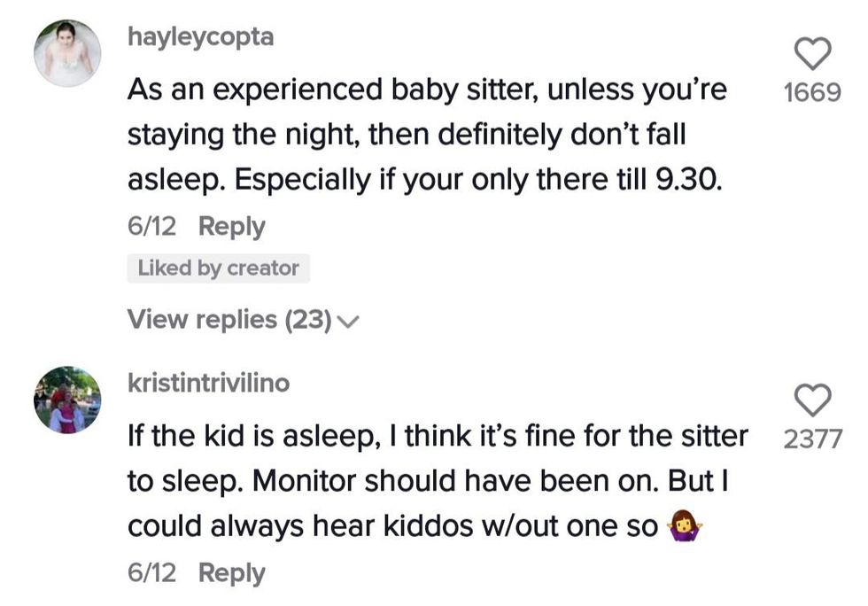868x606 pixels.
Task: Click the 6/12 date on hayleycopta's comment
Action: click(x=151, y=227)
